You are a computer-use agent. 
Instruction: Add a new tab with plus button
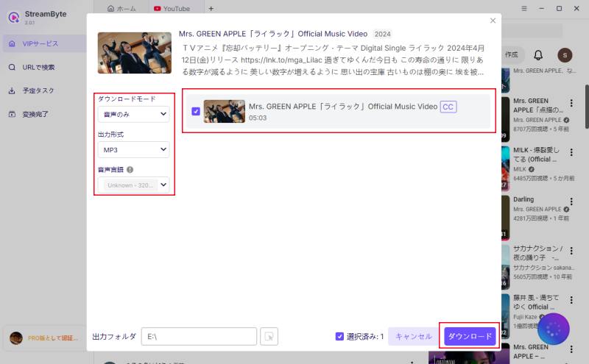pyautogui.click(x=211, y=8)
